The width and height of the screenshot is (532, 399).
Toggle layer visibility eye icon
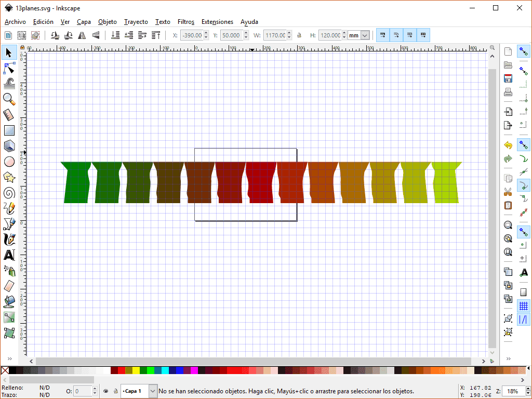(x=105, y=391)
